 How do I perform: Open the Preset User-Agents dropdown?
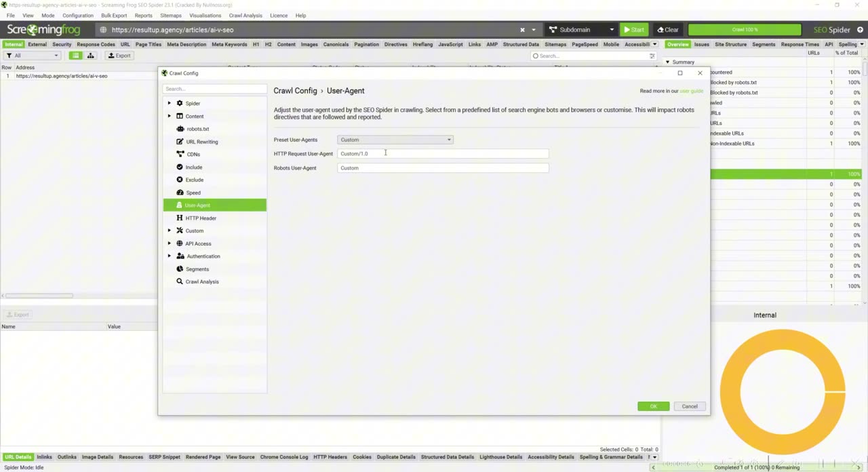[x=395, y=140]
